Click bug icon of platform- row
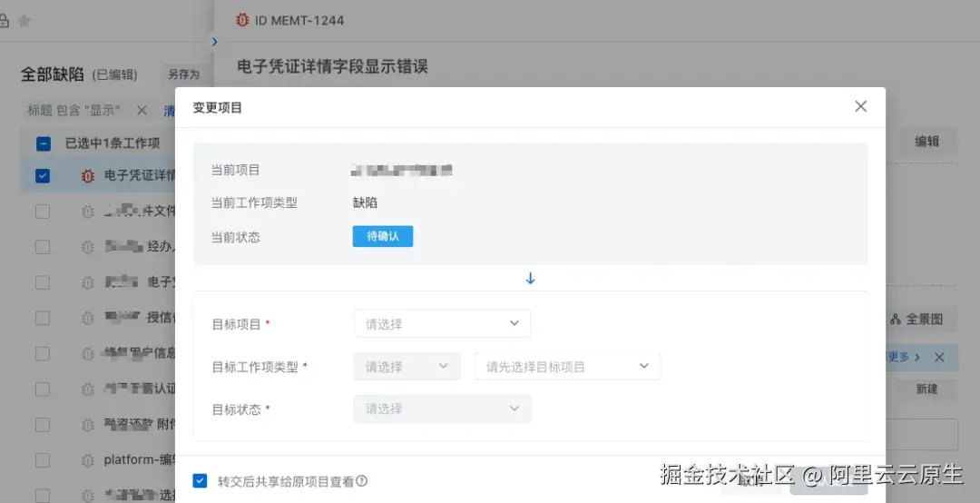980x503 pixels. click(88, 460)
